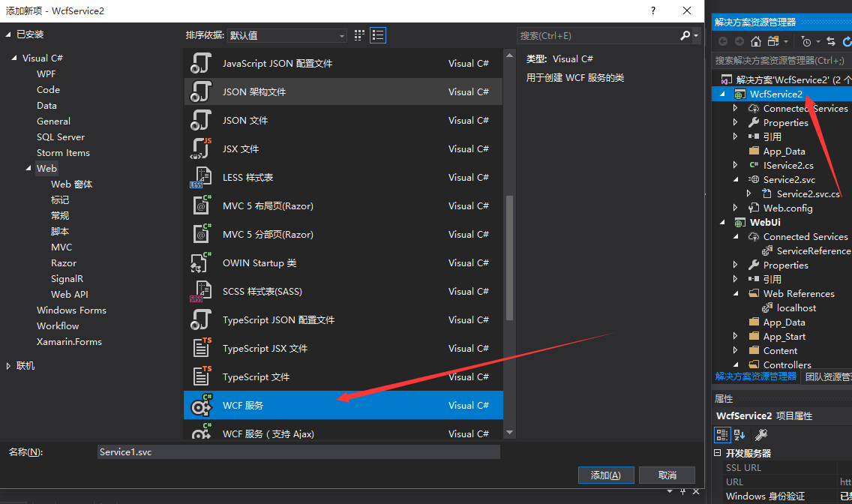Click the 名称 file name input field
852x504 pixels.
click(298, 451)
